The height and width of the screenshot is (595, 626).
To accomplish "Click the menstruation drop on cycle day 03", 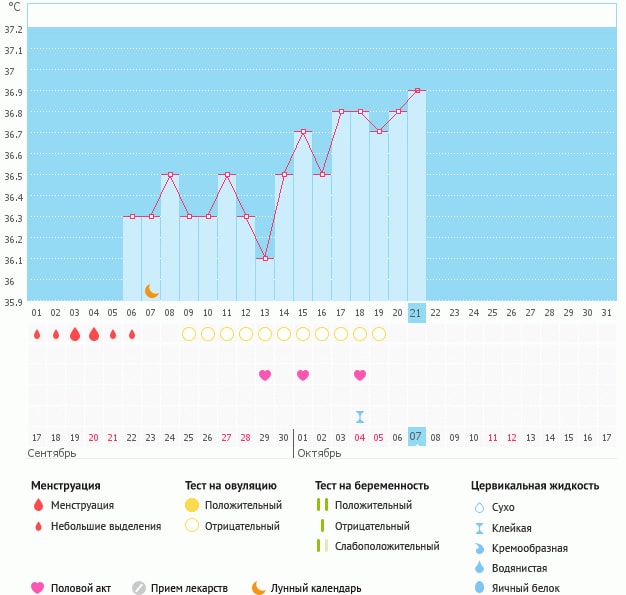I will 74,334.
